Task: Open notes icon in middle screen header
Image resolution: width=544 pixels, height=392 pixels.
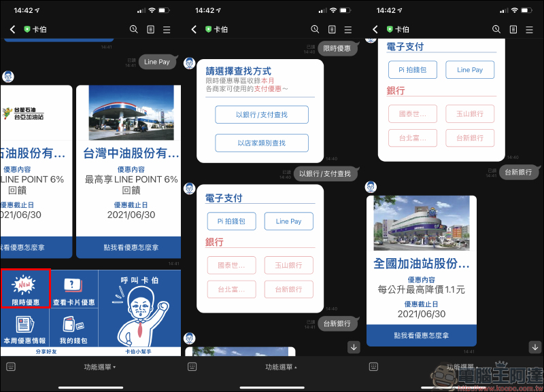Action: click(332, 29)
